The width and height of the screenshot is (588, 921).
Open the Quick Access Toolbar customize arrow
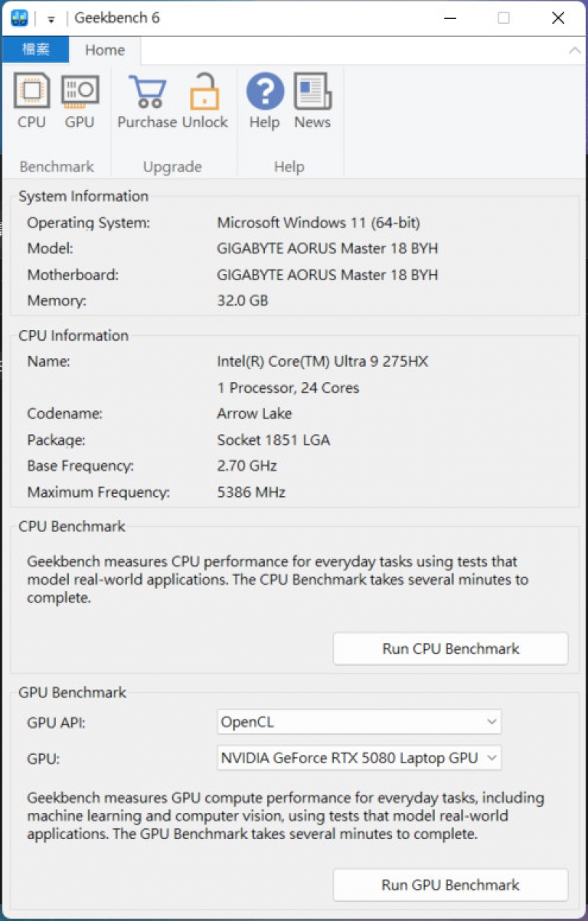[51, 19]
